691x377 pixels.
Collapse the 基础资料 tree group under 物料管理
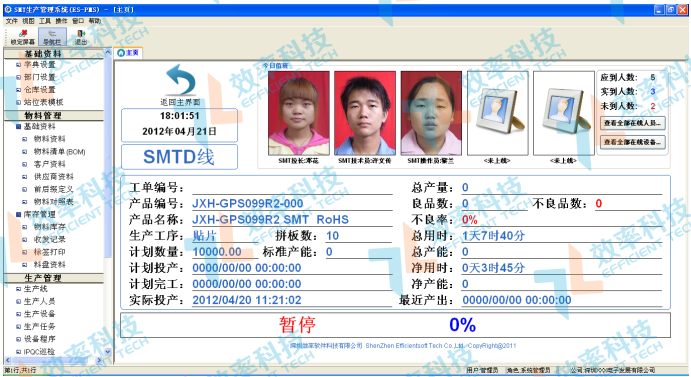39,127
